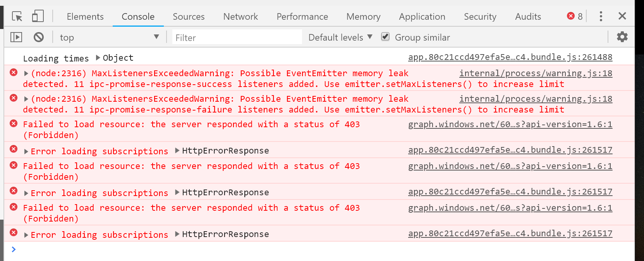Click the console Filter input field
The image size is (644, 261).
coord(237,37)
